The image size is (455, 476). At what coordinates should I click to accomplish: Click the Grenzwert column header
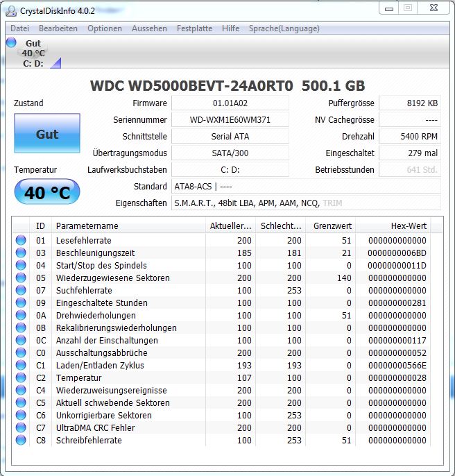coord(331,226)
